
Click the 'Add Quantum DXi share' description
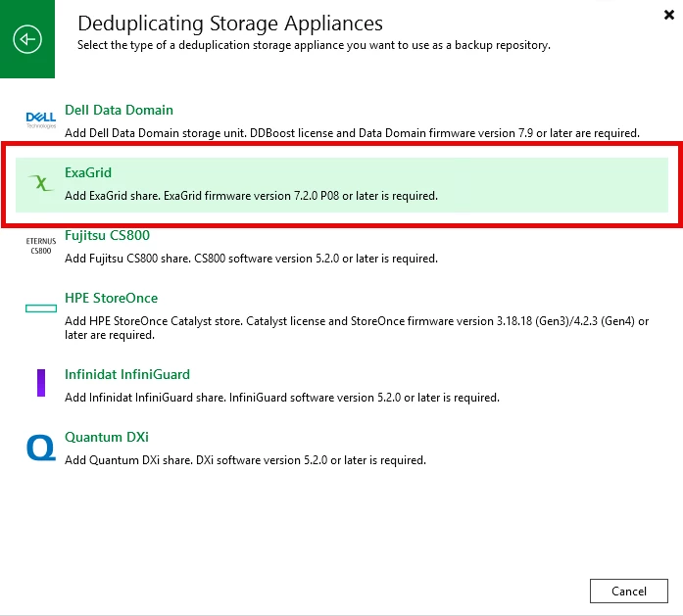(245, 460)
